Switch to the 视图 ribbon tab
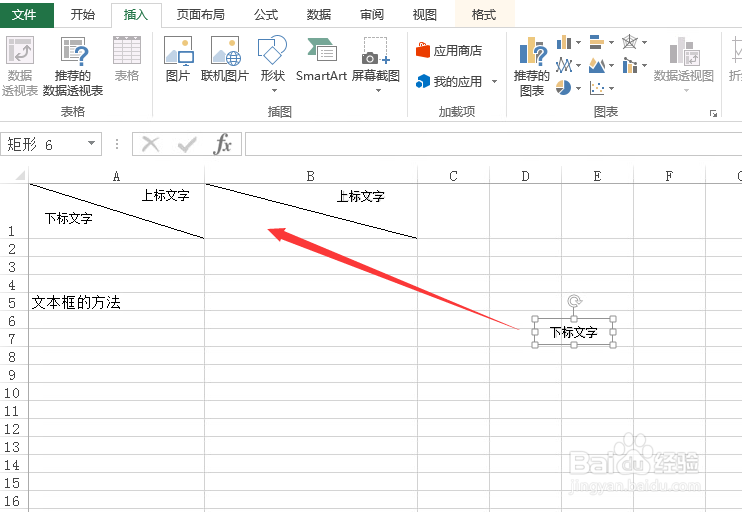This screenshot has width=742, height=512. 424,15
